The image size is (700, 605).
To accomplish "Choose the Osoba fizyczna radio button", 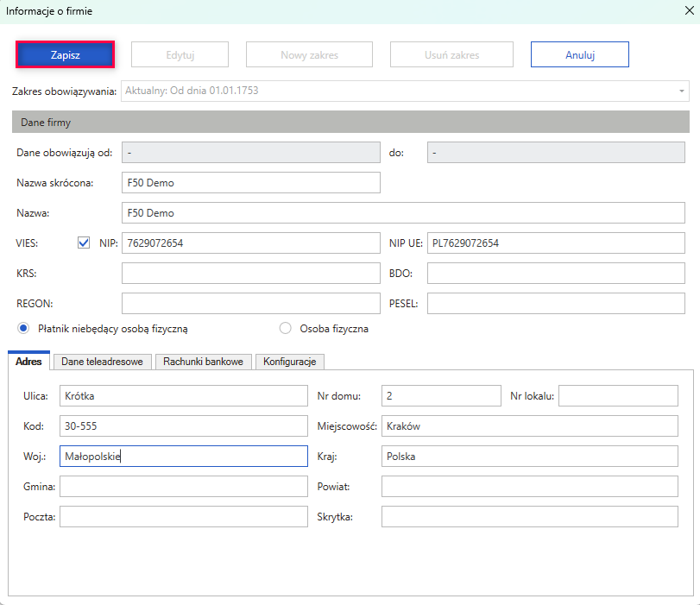I will (286, 328).
